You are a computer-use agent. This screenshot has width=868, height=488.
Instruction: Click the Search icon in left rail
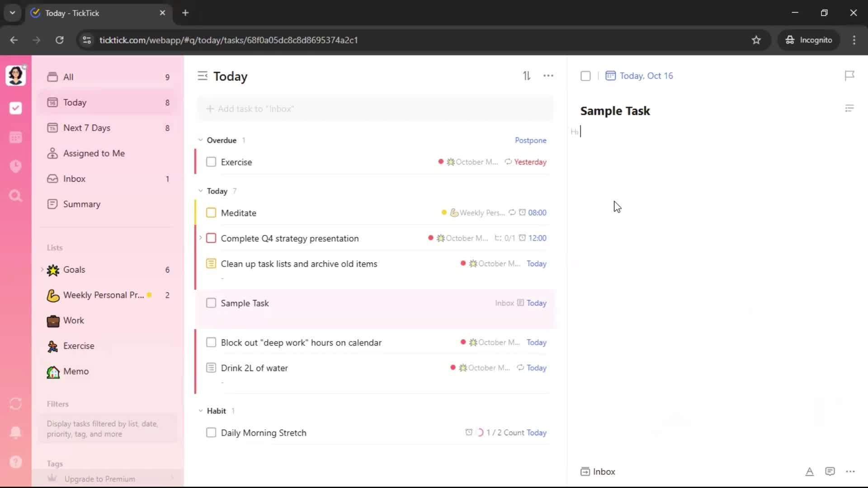[x=15, y=196]
